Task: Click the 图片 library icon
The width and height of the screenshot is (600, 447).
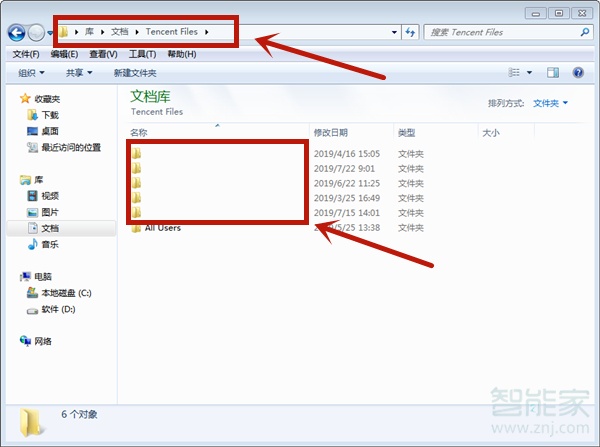Action: (33, 212)
